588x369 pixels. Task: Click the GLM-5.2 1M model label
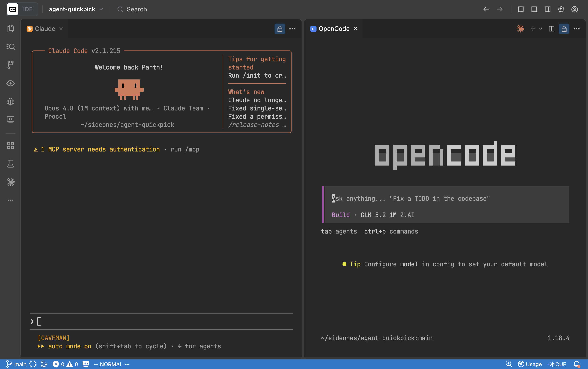tap(379, 215)
